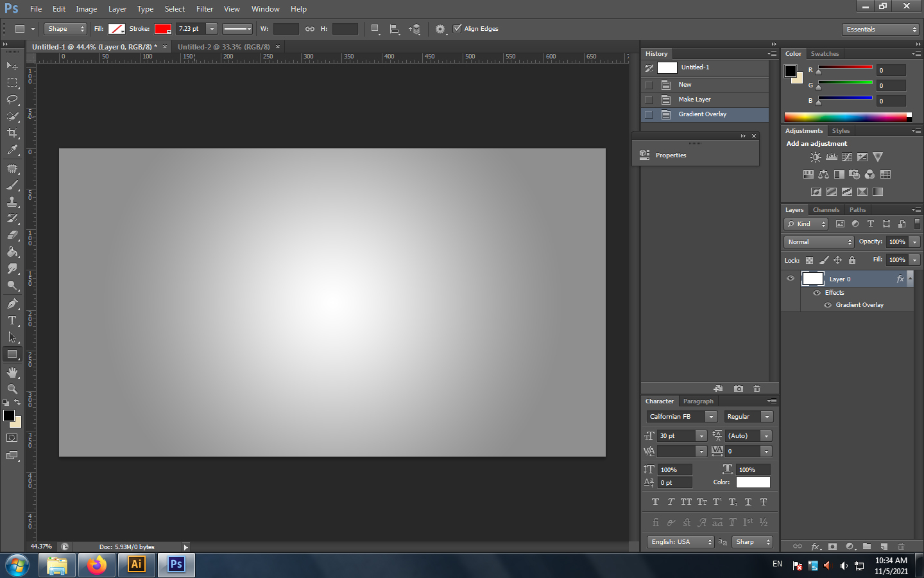Select the Pen tool

12,304
